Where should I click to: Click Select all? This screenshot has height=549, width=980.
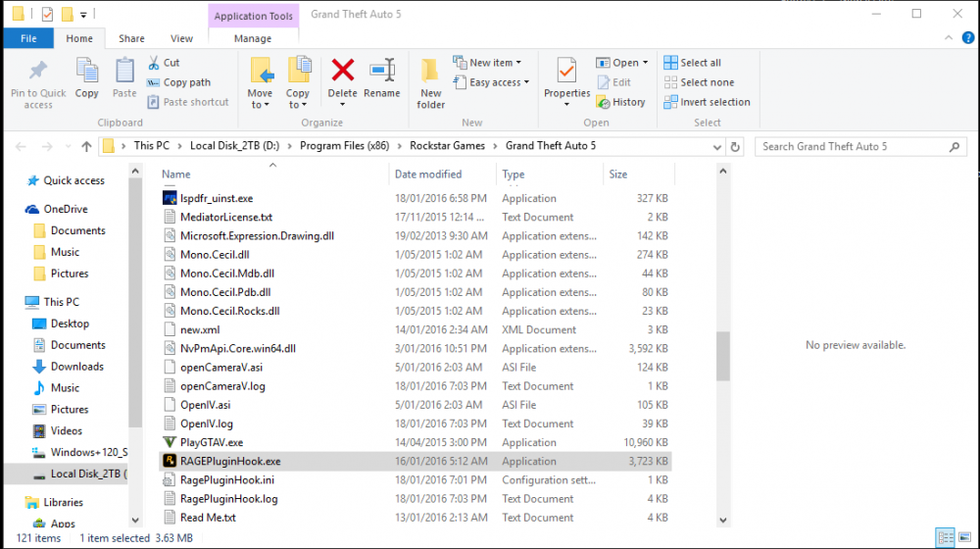tap(693, 63)
